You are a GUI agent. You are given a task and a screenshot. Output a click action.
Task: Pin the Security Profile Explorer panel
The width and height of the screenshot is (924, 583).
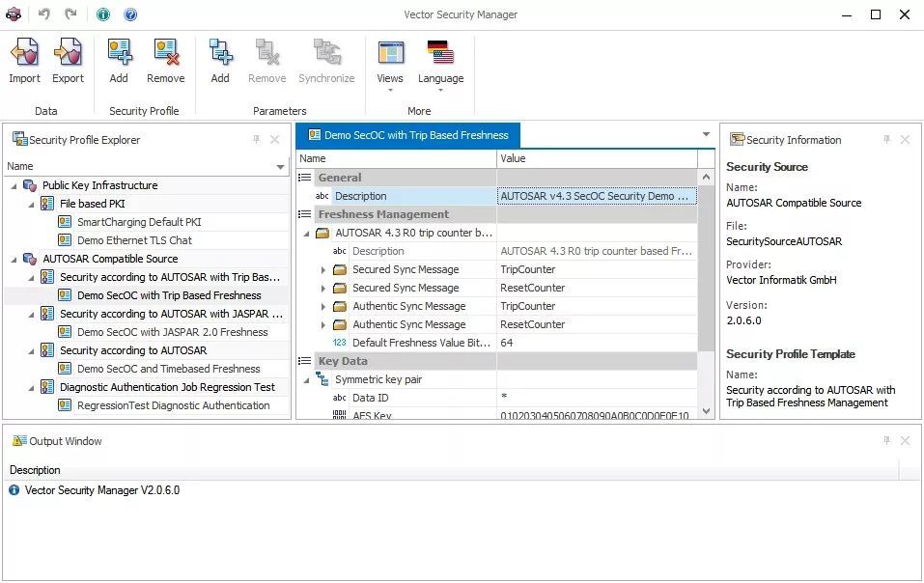(256, 140)
